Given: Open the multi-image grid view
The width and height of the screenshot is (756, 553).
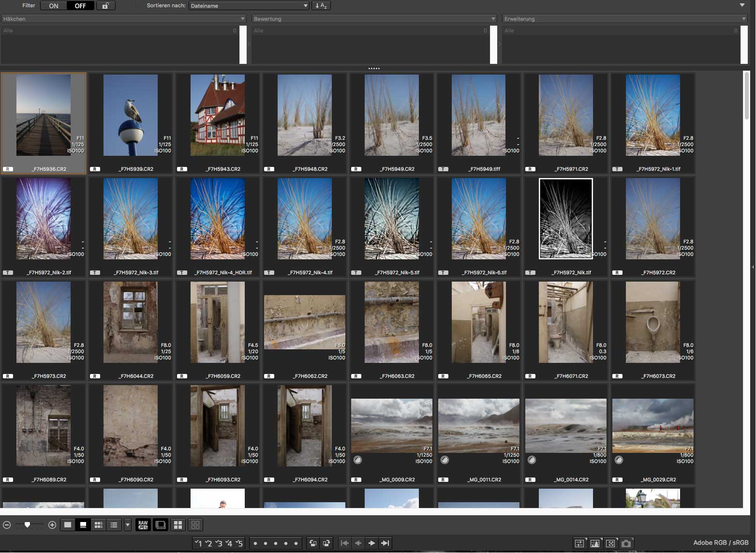Looking at the screenshot, I should click(x=178, y=525).
